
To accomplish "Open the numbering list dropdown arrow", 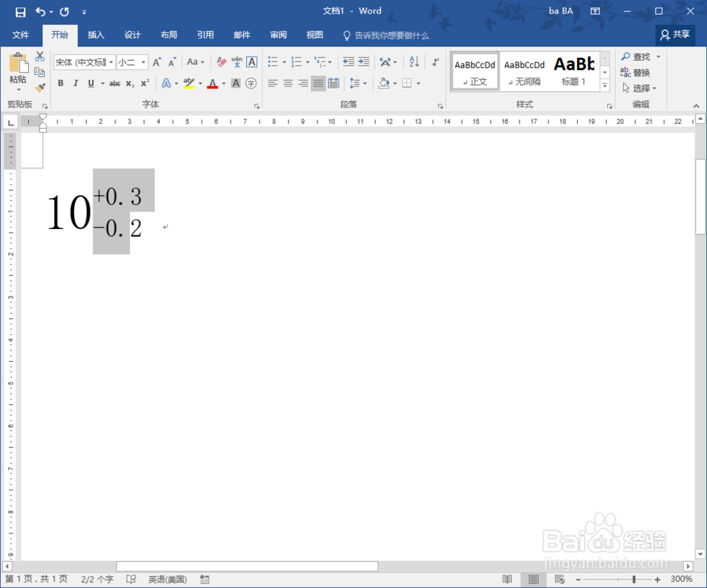I will (308, 62).
